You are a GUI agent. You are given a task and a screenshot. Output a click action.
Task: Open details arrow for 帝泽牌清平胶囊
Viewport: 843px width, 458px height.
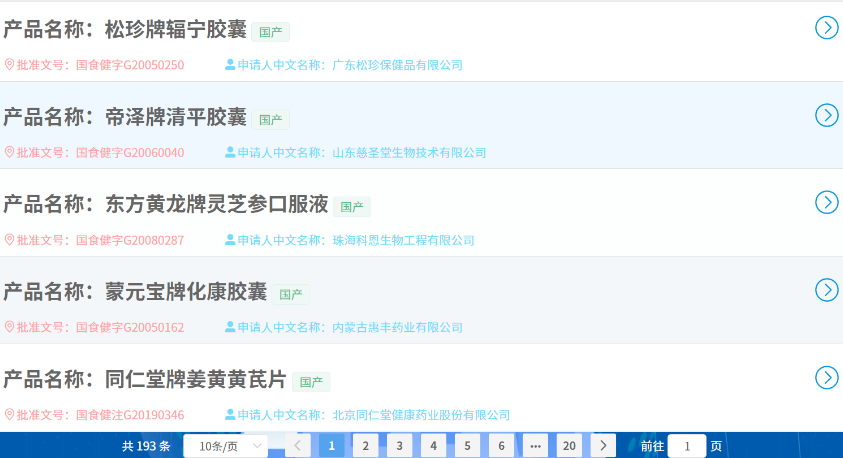tap(826, 115)
